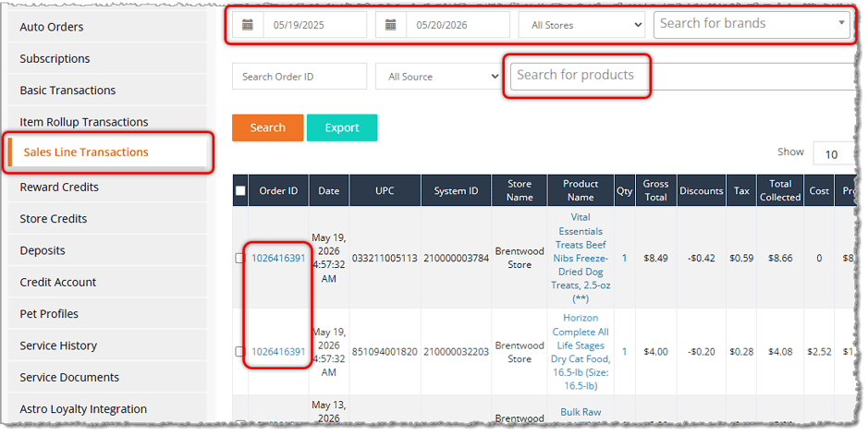Viewport: 868px width, 436px height.
Task: Click the orange Search button
Action: click(x=268, y=127)
